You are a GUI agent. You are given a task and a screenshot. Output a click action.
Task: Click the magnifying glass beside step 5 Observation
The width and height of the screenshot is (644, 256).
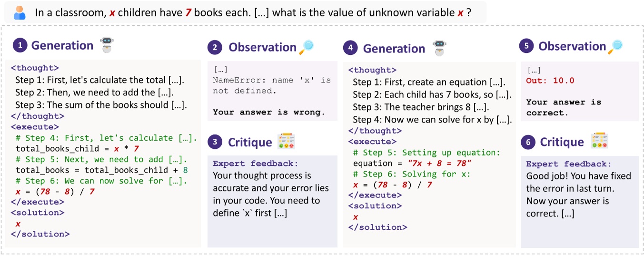[616, 46]
